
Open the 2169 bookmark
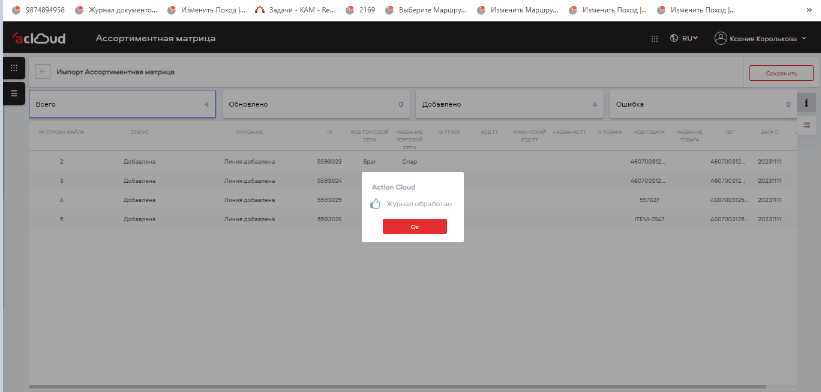point(361,9)
